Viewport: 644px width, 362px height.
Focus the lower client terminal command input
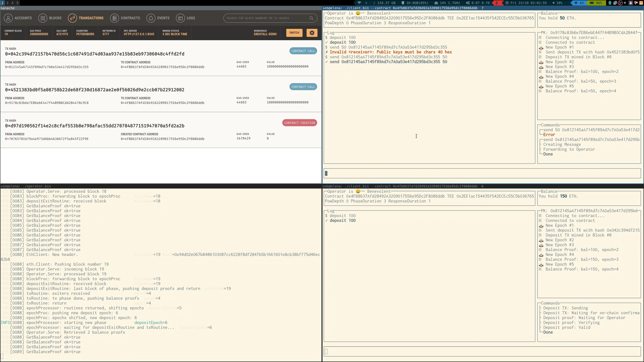click(482, 351)
